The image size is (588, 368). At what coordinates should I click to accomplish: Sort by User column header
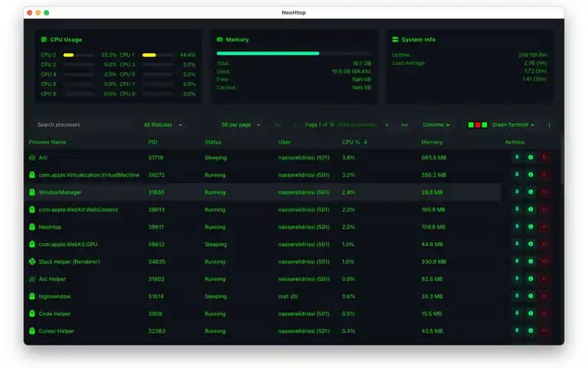(284, 142)
